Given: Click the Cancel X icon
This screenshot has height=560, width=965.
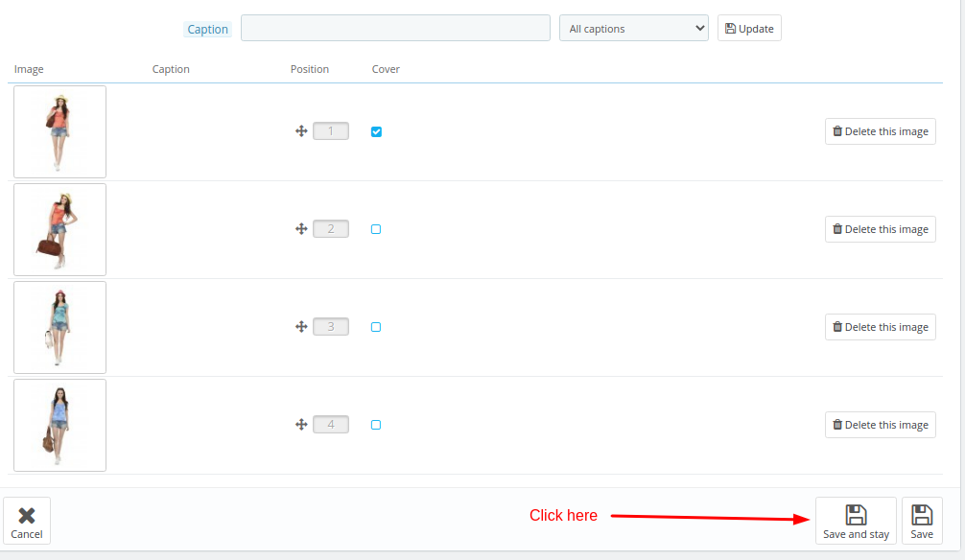Looking at the screenshot, I should [27, 515].
